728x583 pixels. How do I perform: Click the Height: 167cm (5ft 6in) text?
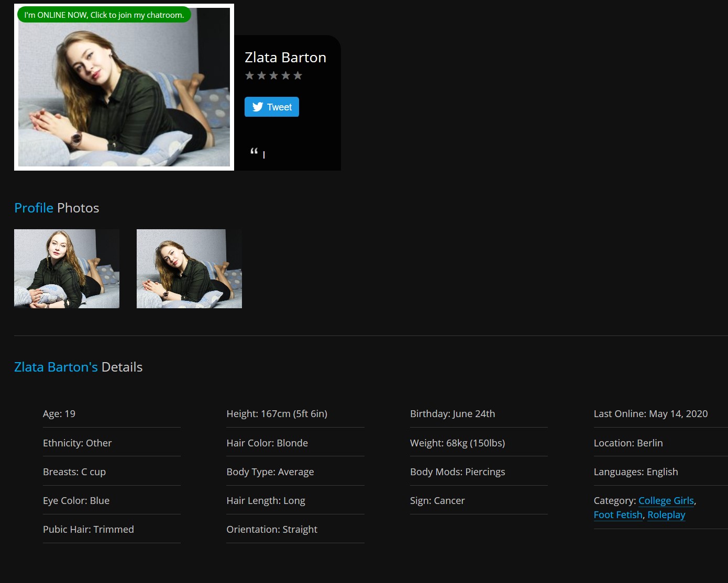[x=277, y=414]
